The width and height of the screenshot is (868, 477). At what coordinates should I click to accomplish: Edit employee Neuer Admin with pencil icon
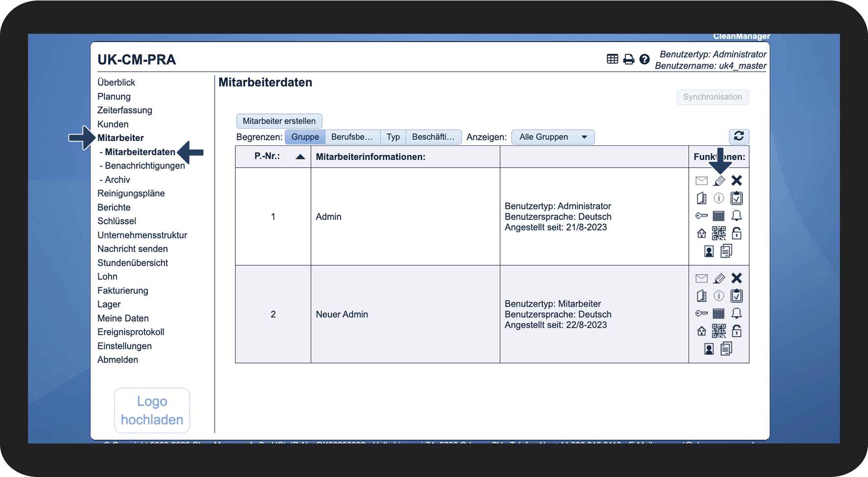[x=719, y=279]
